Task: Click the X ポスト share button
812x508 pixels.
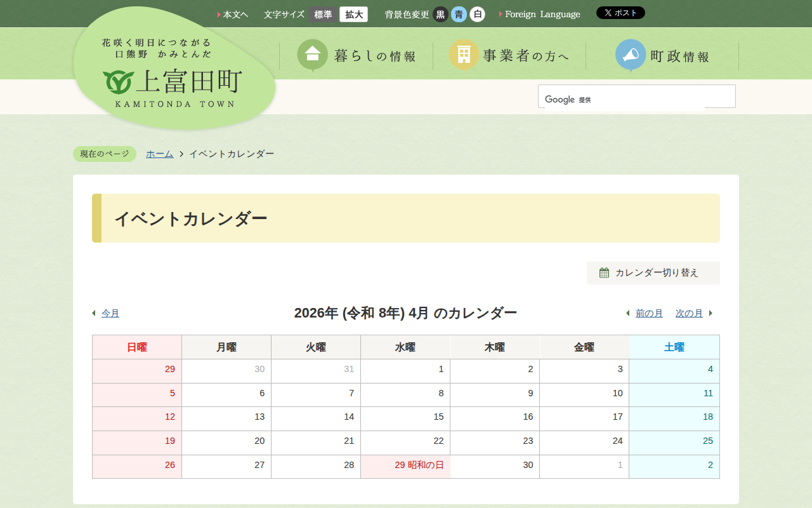Action: pos(620,13)
